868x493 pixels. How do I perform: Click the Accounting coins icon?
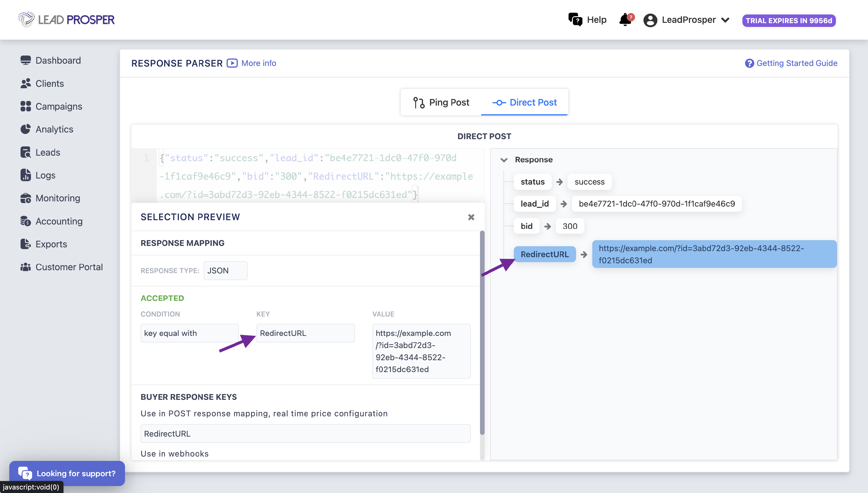25,221
